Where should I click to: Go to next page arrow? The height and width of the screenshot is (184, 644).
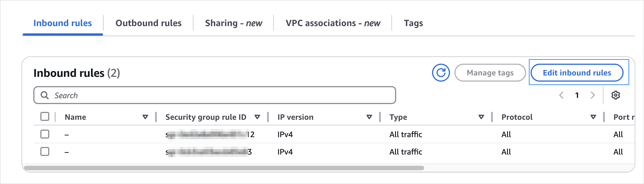pyautogui.click(x=592, y=95)
